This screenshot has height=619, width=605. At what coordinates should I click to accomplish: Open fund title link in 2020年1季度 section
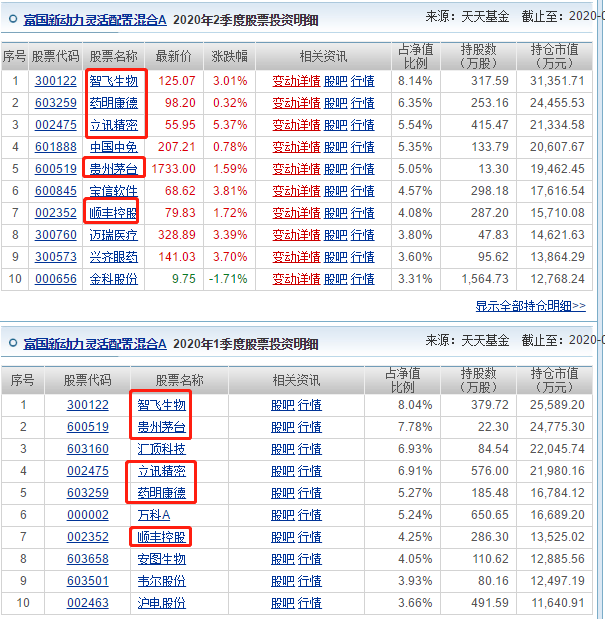point(95,344)
